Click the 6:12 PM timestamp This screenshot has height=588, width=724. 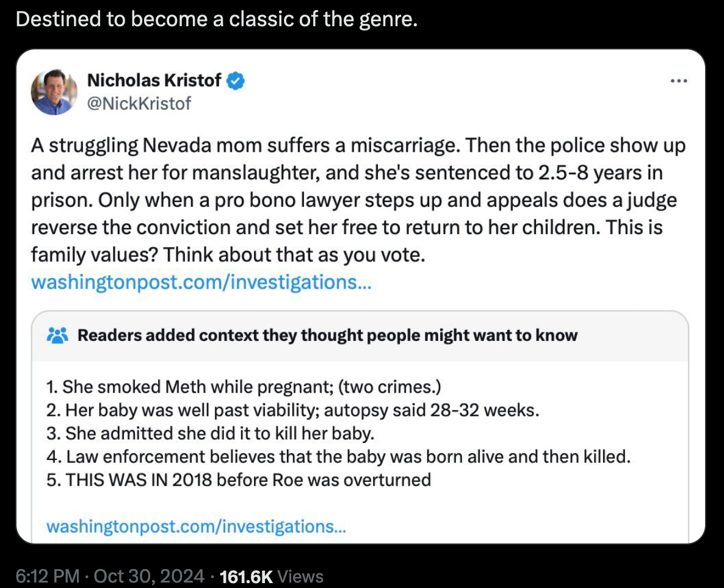(x=46, y=576)
